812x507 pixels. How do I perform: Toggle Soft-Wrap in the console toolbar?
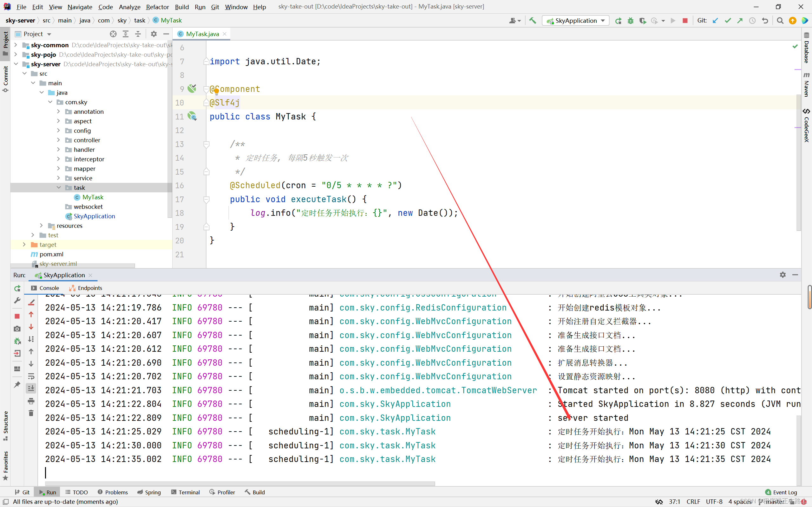pyautogui.click(x=31, y=376)
